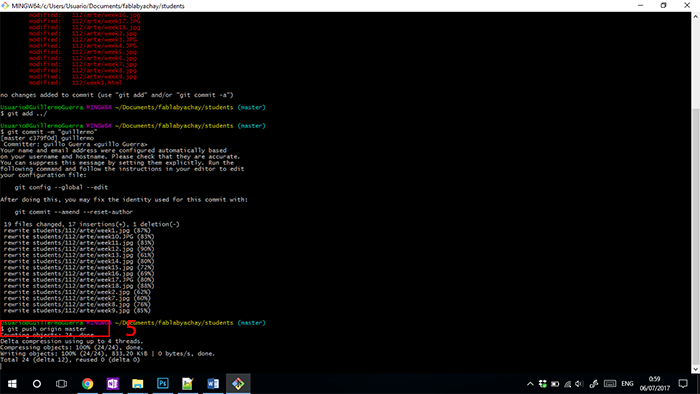Click 'git commit --amend --reset-author' text
700x394 pixels.
point(74,212)
